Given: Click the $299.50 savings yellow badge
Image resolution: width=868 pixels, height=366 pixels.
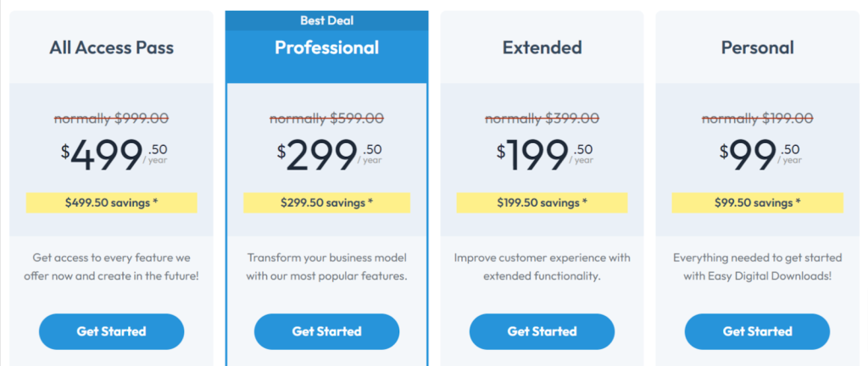Looking at the screenshot, I should pyautogui.click(x=326, y=202).
